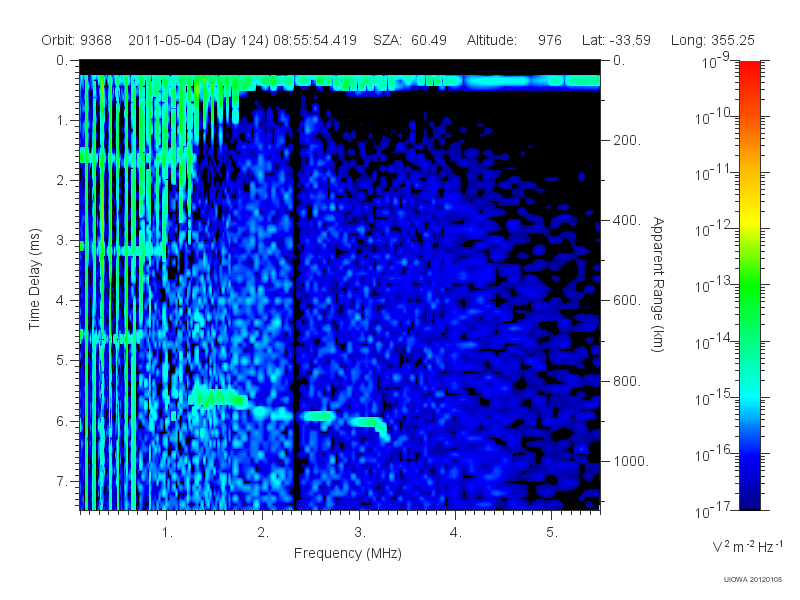
Task: Click the Time Delay (ms) axis title
Action: tap(34, 279)
